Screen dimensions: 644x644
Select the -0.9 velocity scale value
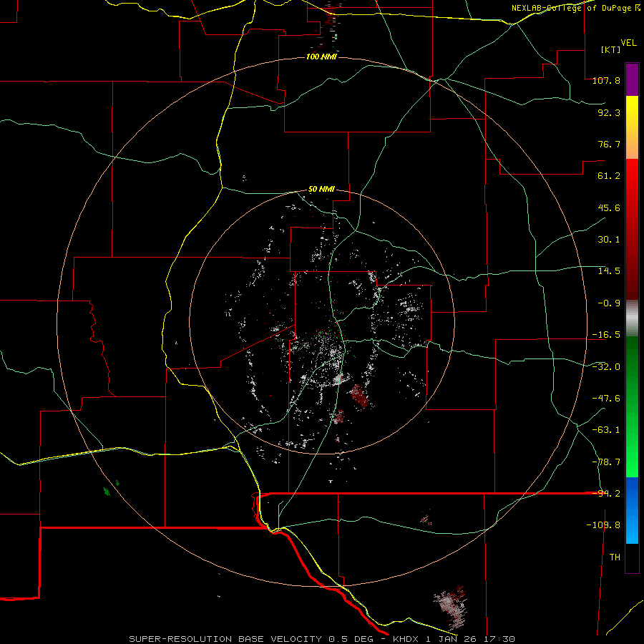pos(609,303)
